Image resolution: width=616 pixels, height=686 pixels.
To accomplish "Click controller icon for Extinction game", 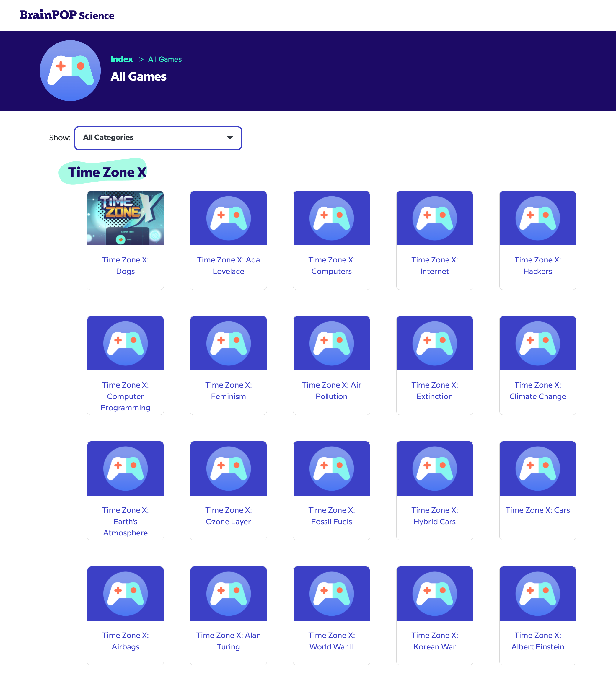I will 435,343.
